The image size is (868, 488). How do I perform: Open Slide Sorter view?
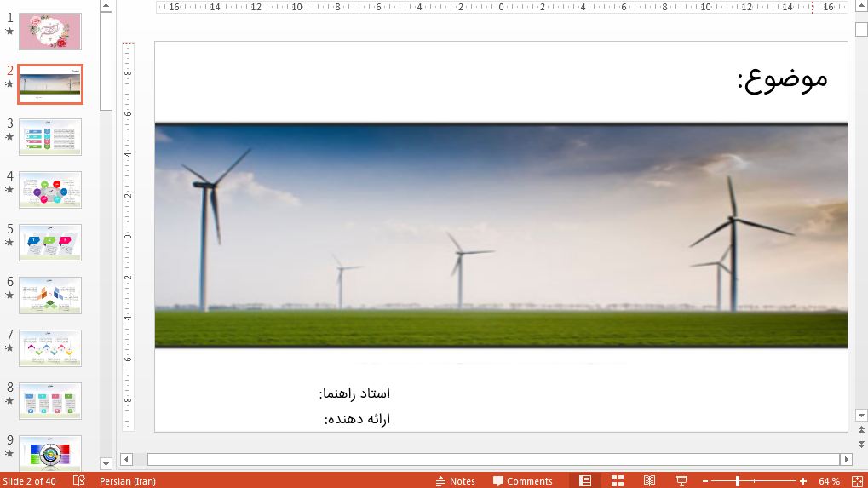(618, 481)
